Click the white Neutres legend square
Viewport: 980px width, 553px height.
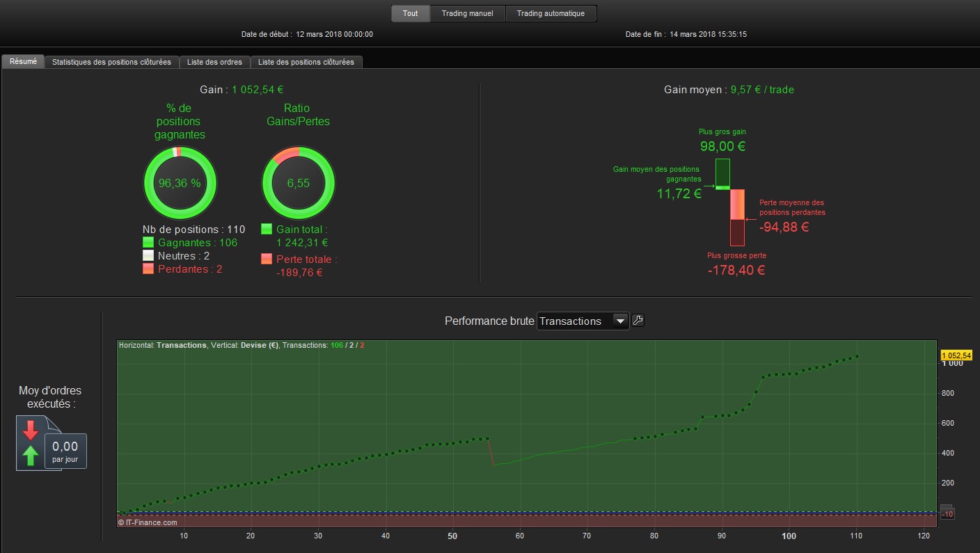148,255
